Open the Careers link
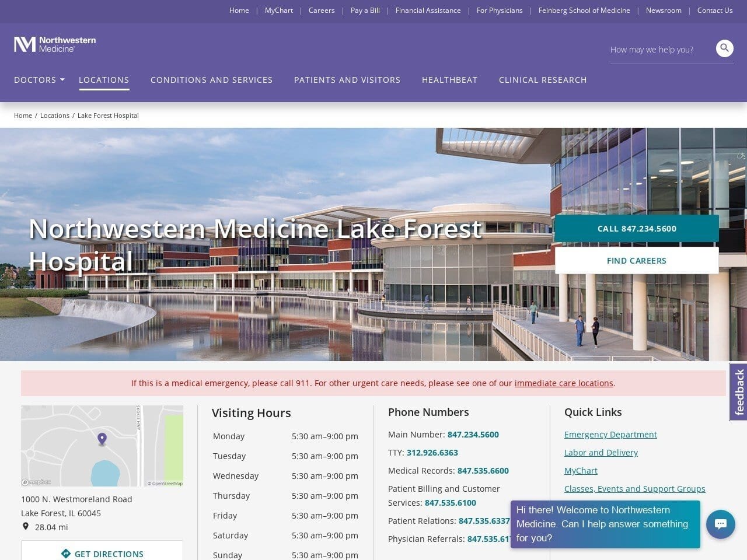The image size is (747, 560). coord(322,10)
